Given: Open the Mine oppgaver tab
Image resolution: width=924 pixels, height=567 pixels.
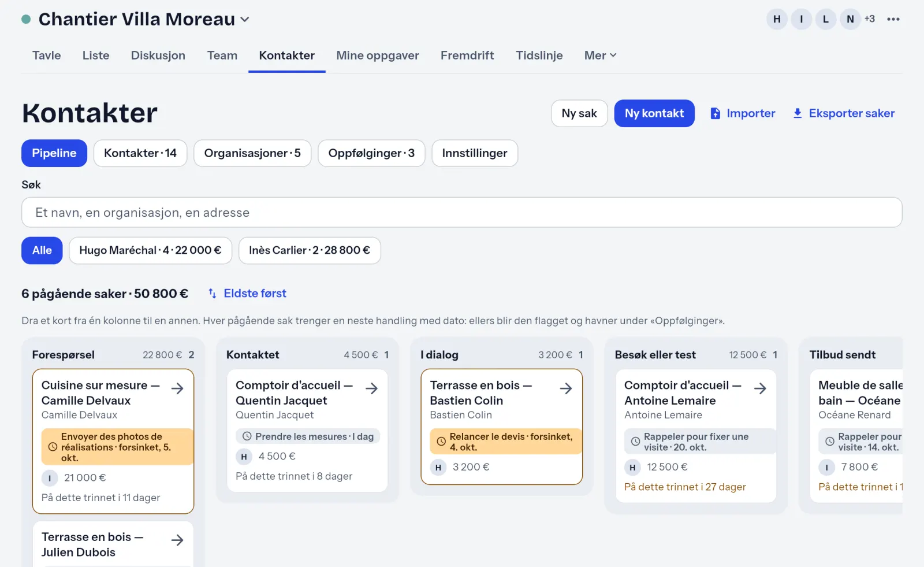Looking at the screenshot, I should coord(378,55).
